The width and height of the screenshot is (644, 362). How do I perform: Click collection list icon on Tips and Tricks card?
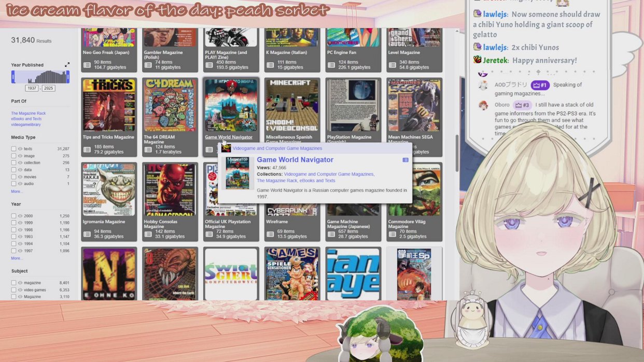tap(87, 150)
